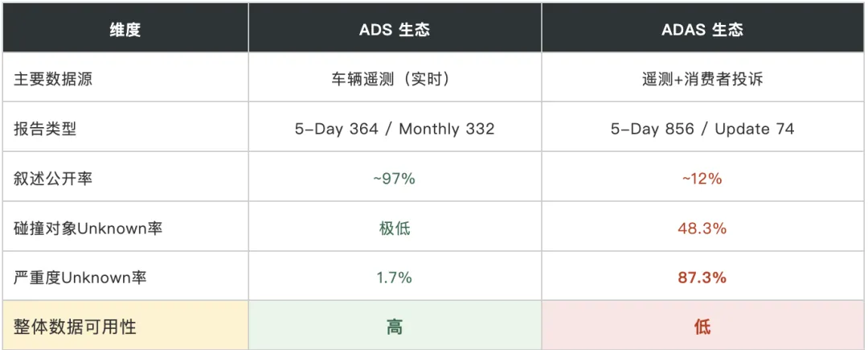Image resolution: width=868 pixels, height=350 pixels.
Task: Select the 车辆遥测（实时）cell
Action: [x=395, y=79]
